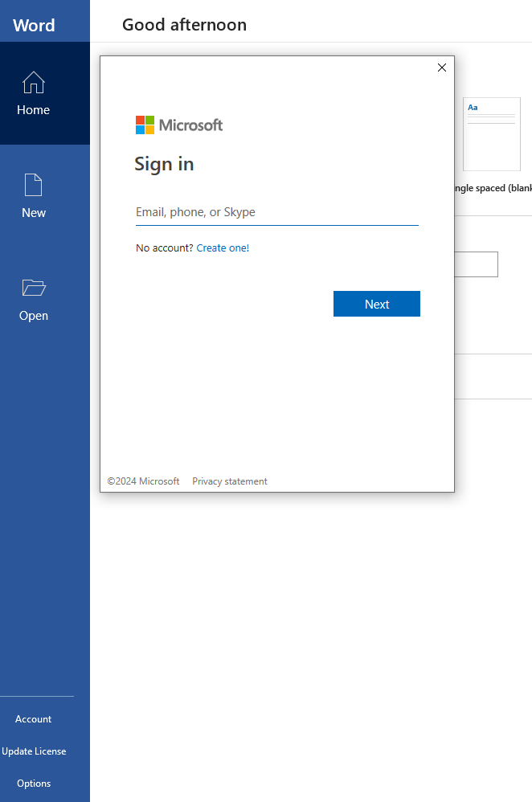The height and width of the screenshot is (802, 532).
Task: Open Word Options
Action: (x=34, y=784)
